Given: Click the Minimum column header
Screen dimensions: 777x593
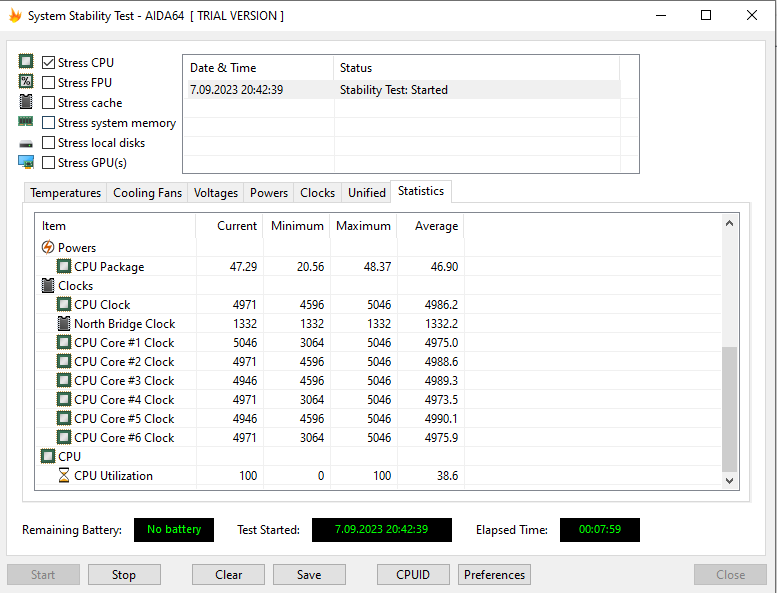Looking at the screenshot, I should click(296, 226).
